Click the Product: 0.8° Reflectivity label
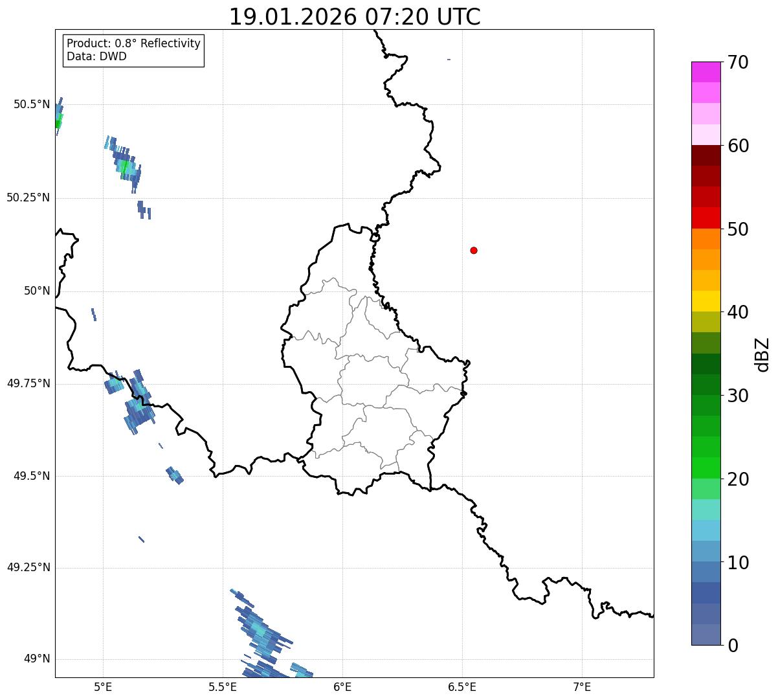The width and height of the screenshot is (778, 700). pyautogui.click(x=134, y=43)
